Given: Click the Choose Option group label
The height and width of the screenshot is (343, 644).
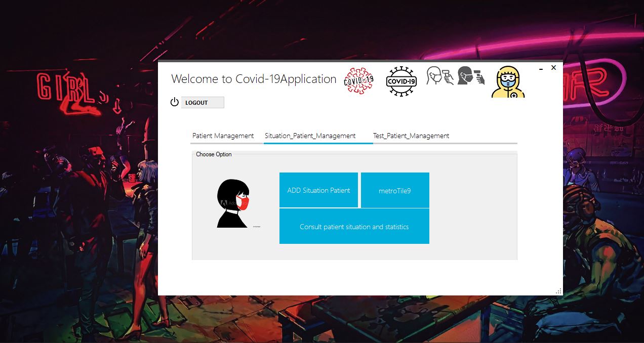Looking at the screenshot, I should pyautogui.click(x=214, y=154).
